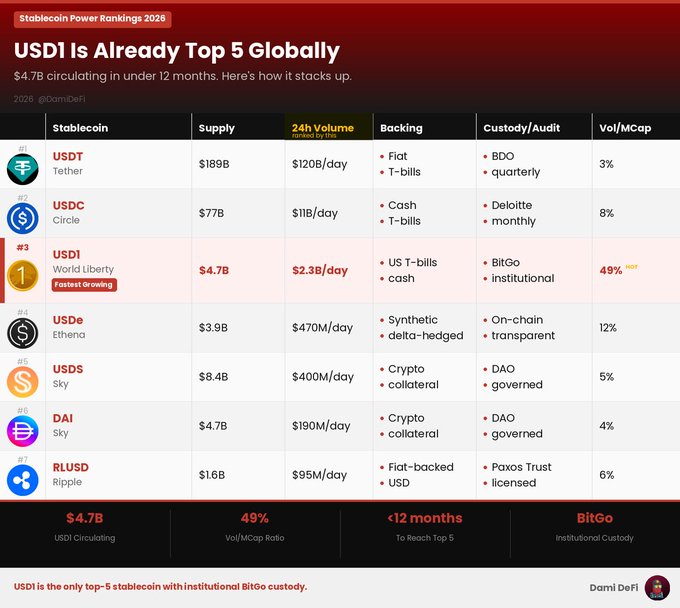Viewport: 680px width, 608px height.
Task: Click the @DamiDeFi handle in header
Action: tap(62, 99)
